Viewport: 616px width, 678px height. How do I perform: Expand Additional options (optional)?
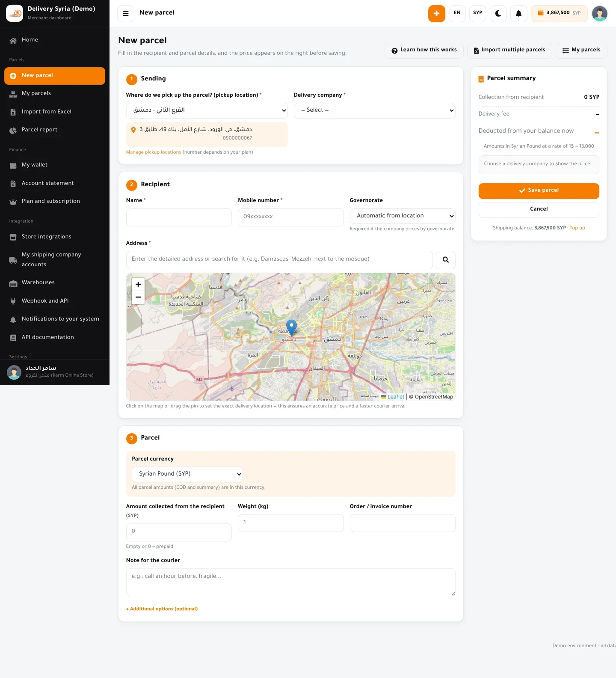[x=162, y=609]
